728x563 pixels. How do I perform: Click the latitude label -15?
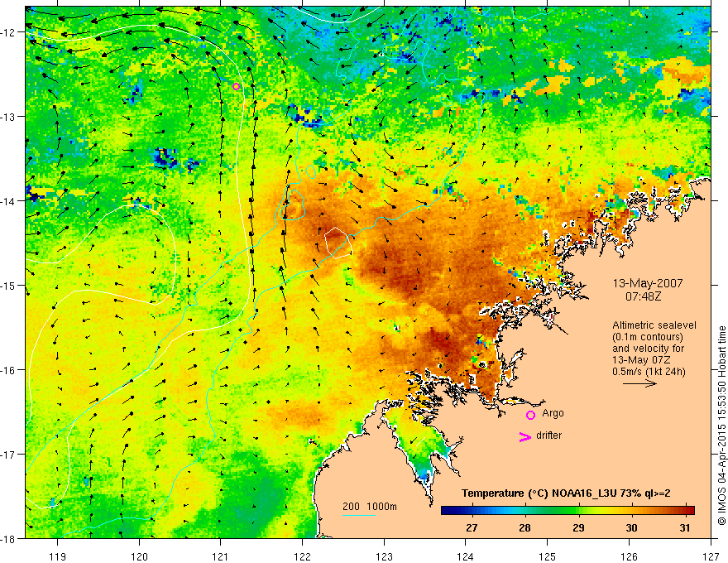tap(8, 285)
